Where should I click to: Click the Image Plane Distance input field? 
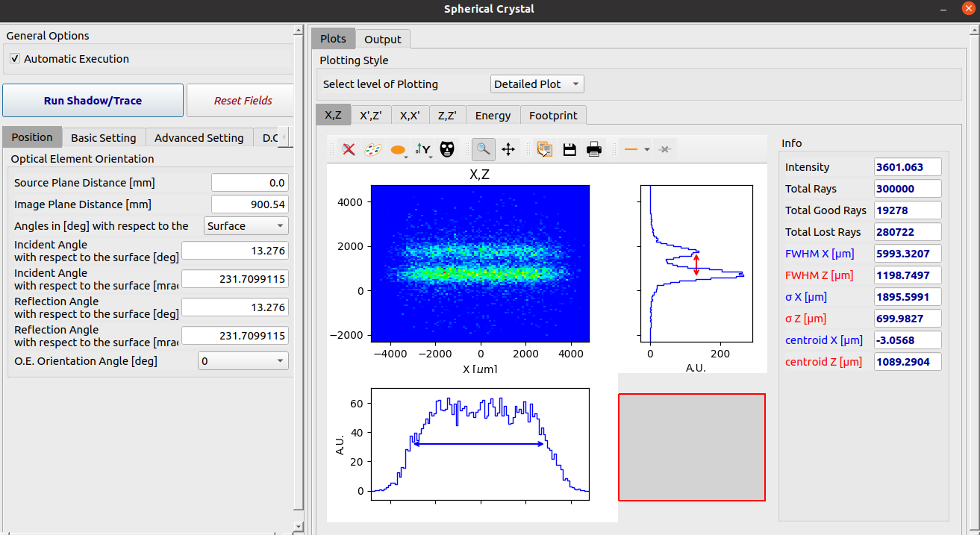click(x=249, y=204)
